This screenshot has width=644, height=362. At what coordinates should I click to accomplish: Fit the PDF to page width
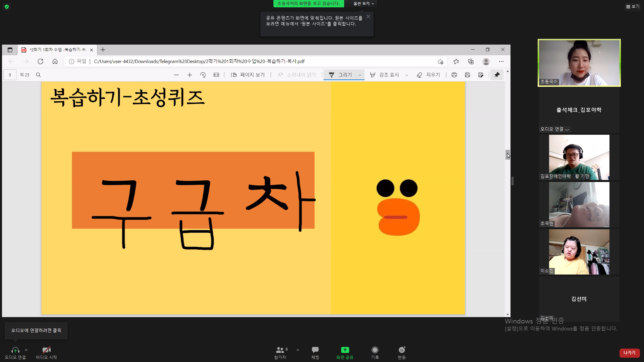[x=216, y=75]
